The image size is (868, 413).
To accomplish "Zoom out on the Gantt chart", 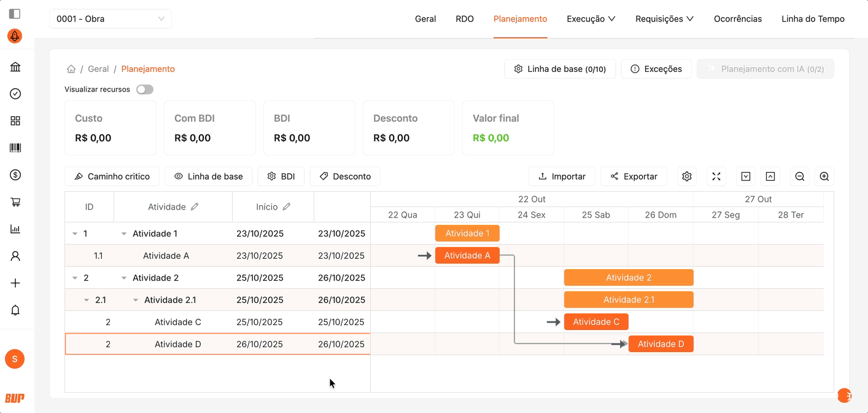I will click(800, 176).
